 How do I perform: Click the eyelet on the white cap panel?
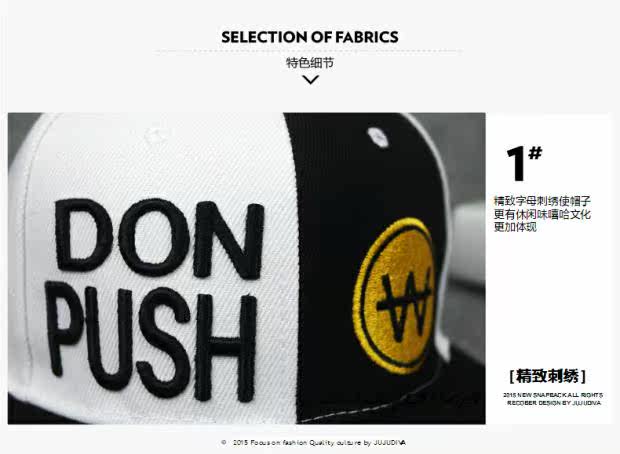(155, 136)
